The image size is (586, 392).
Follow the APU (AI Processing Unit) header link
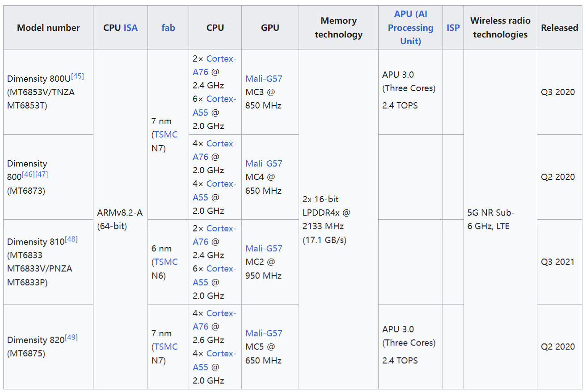(x=410, y=28)
